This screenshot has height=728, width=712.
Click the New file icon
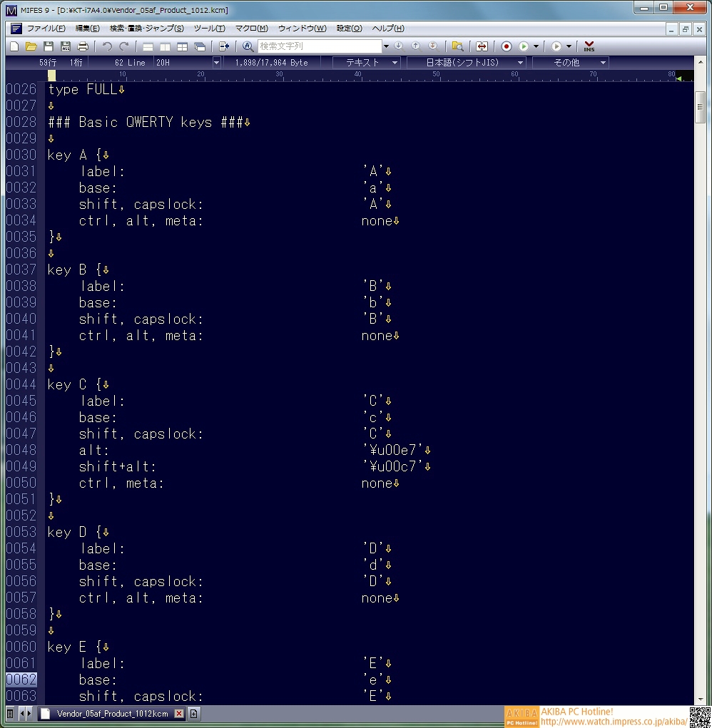tap(14, 46)
